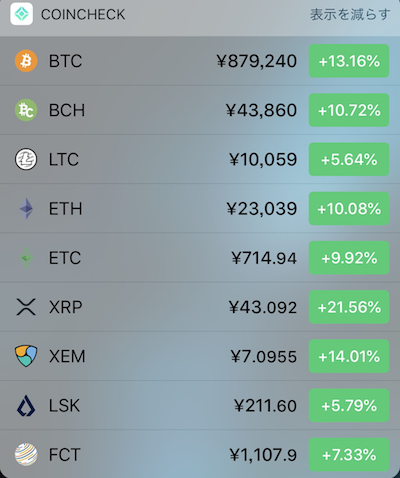Tap the XRP +21.56% change badge
This screenshot has width=400, height=478.
point(349,307)
